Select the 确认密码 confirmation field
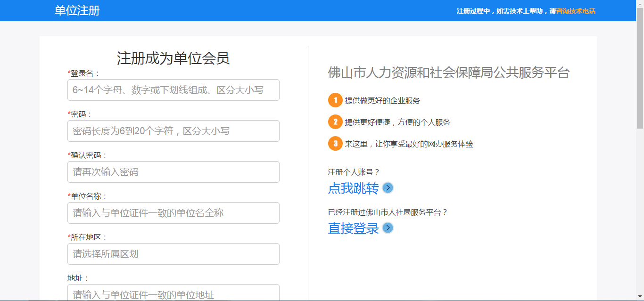The image size is (644, 301). [173, 172]
